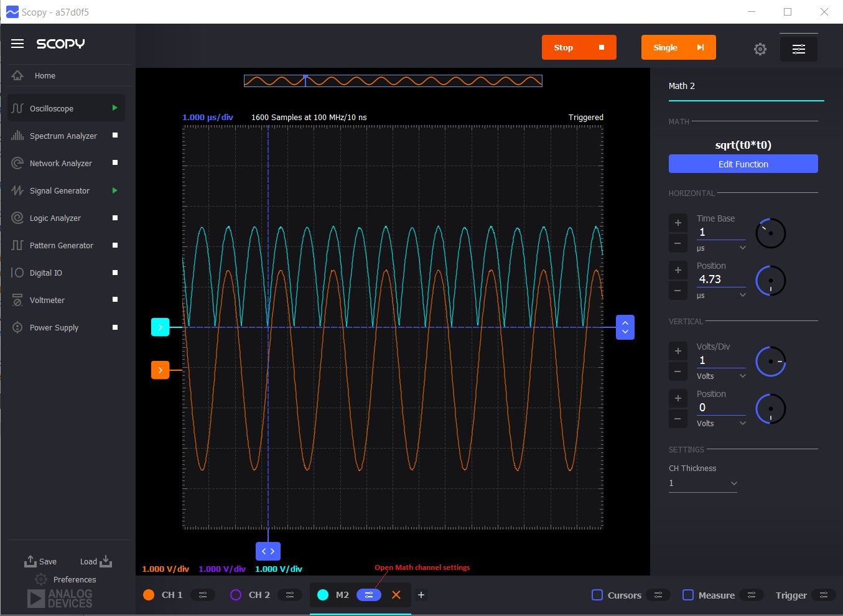843x616 pixels.
Task: Click the Edit Function button
Action: pos(743,164)
